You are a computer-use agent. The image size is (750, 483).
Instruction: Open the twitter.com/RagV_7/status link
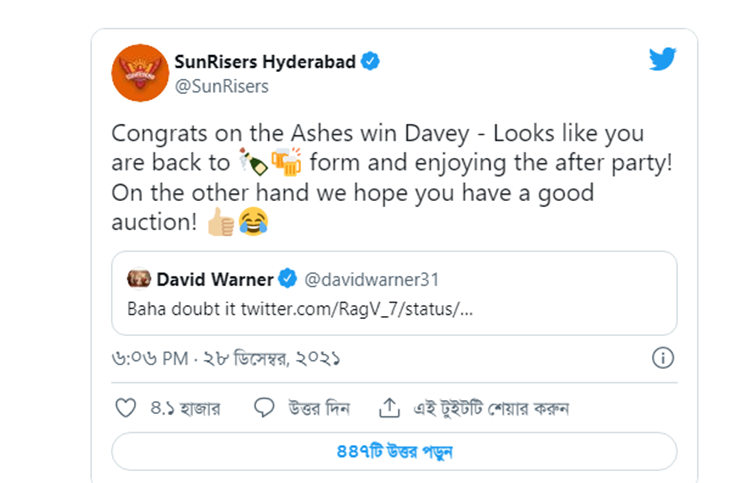coord(357,309)
